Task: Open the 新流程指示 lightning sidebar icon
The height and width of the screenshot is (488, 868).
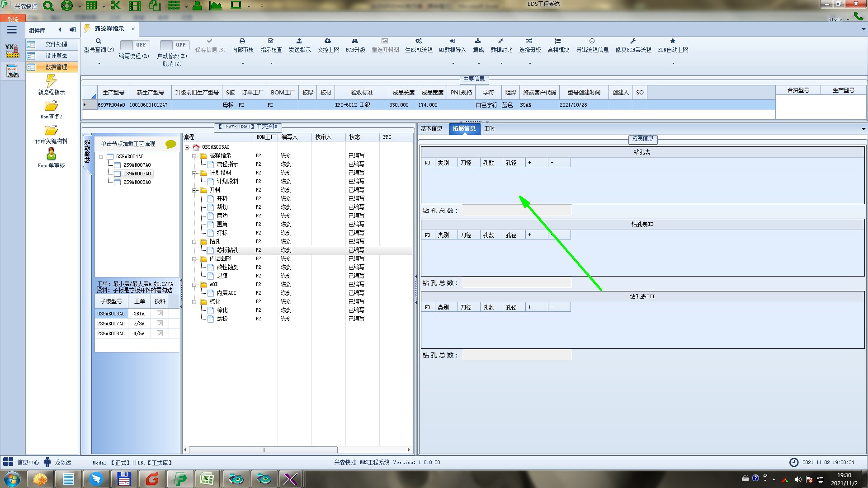Action: 51,81
